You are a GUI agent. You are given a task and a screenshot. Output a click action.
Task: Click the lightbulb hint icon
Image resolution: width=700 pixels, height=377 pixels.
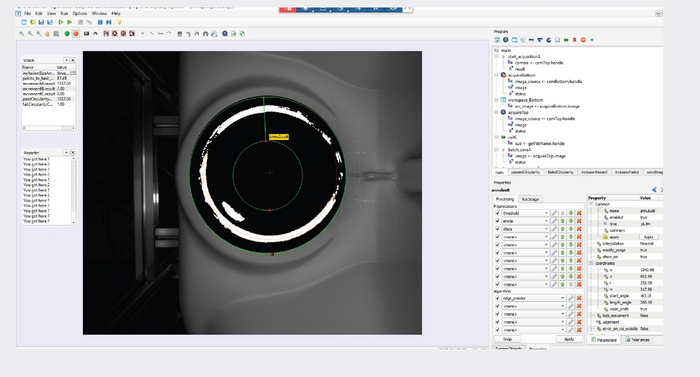click(120, 22)
